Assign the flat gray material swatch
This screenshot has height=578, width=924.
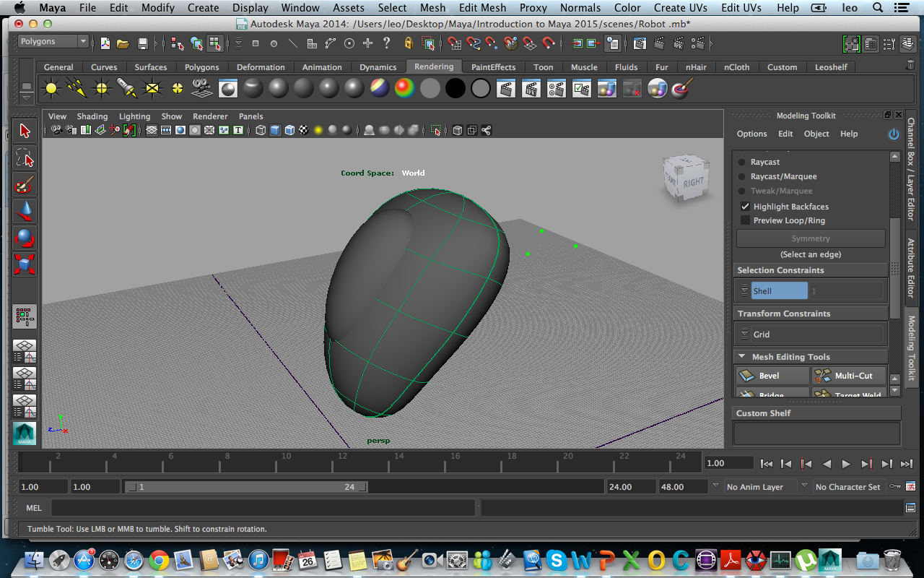tap(430, 89)
